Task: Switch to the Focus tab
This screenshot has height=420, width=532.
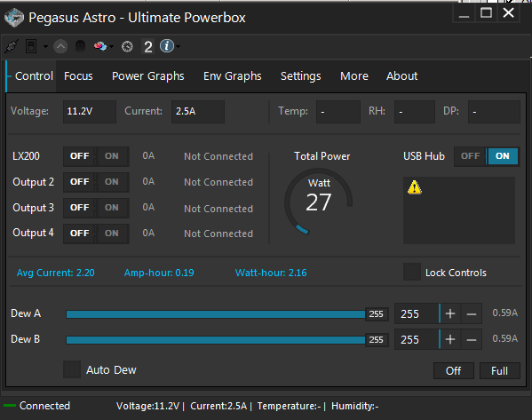Action: [x=78, y=76]
